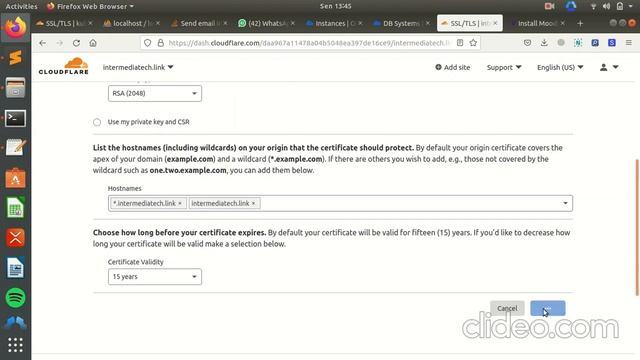Image resolution: width=640 pixels, height=360 pixels.
Task: Click the blue submit button
Action: click(548, 308)
